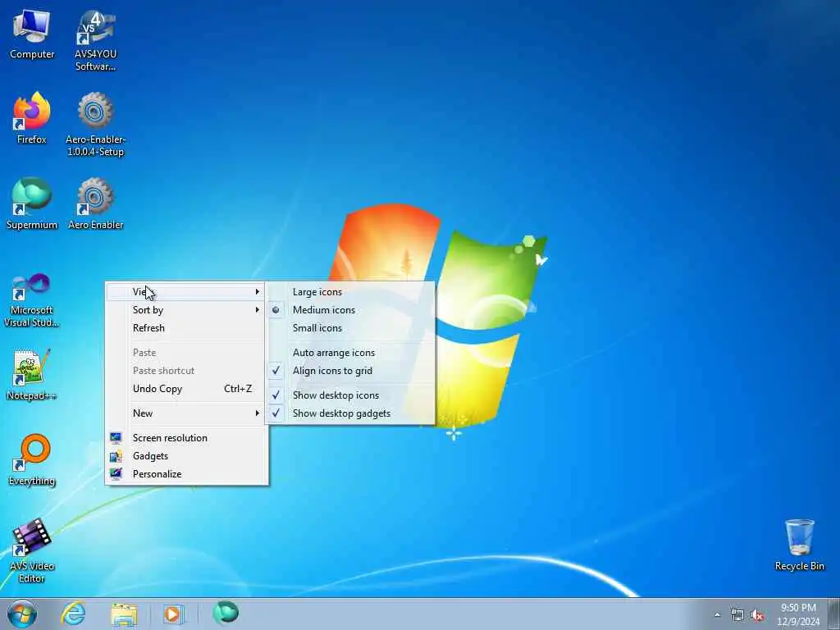Choose Undo Copy in context menu

point(186,389)
